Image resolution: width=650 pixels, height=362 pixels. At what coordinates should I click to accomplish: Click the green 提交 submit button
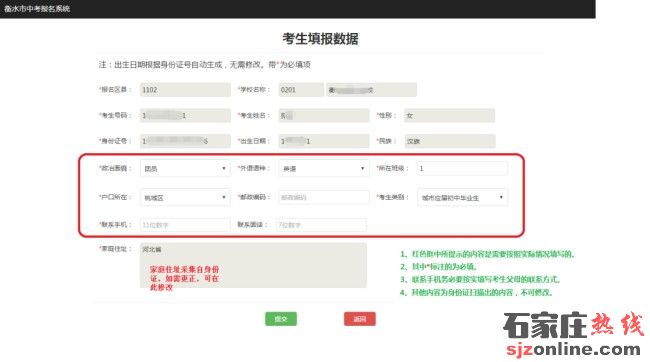tap(281, 319)
